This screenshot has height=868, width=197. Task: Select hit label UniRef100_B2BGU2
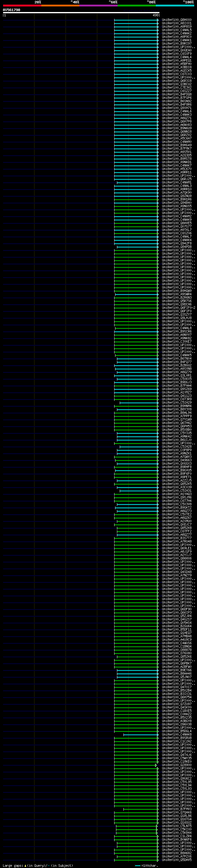click(176, 365)
